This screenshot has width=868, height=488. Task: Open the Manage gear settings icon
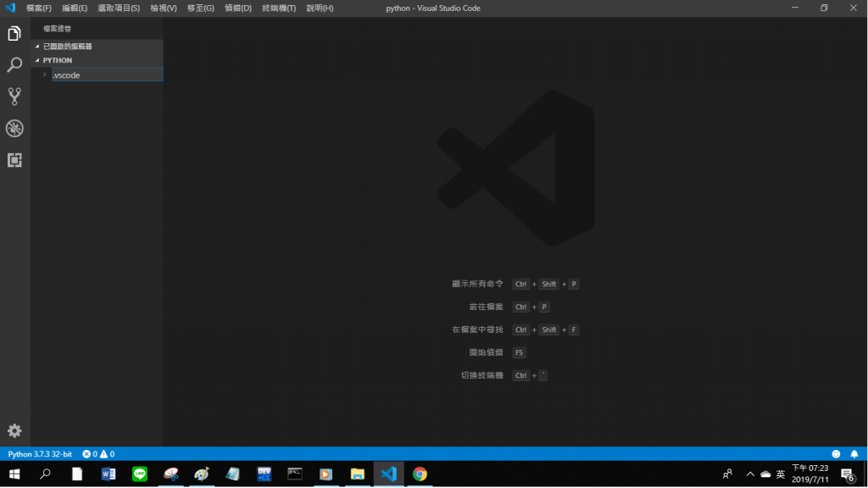click(x=14, y=430)
